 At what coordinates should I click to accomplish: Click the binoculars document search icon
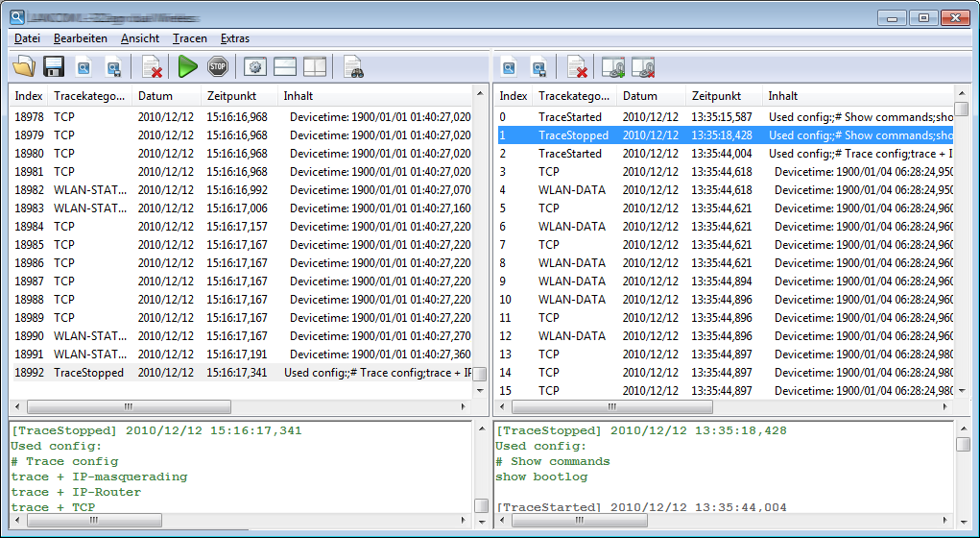tap(353, 66)
